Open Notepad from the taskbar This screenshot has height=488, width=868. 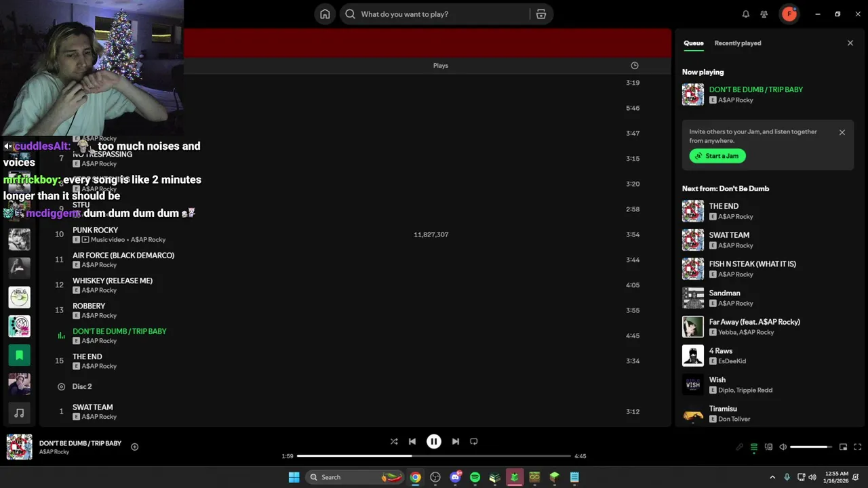574,477
